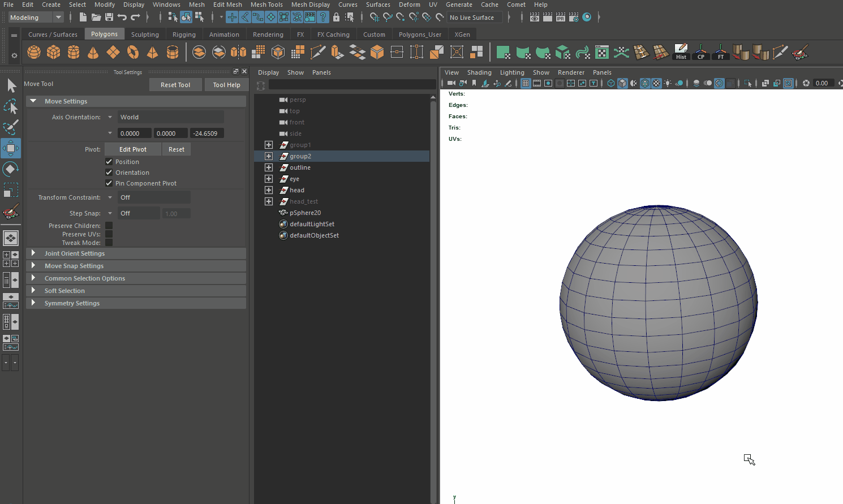The width and height of the screenshot is (843, 504).
Task: Toggle textured display in viewport toolbar
Action: pos(656,83)
